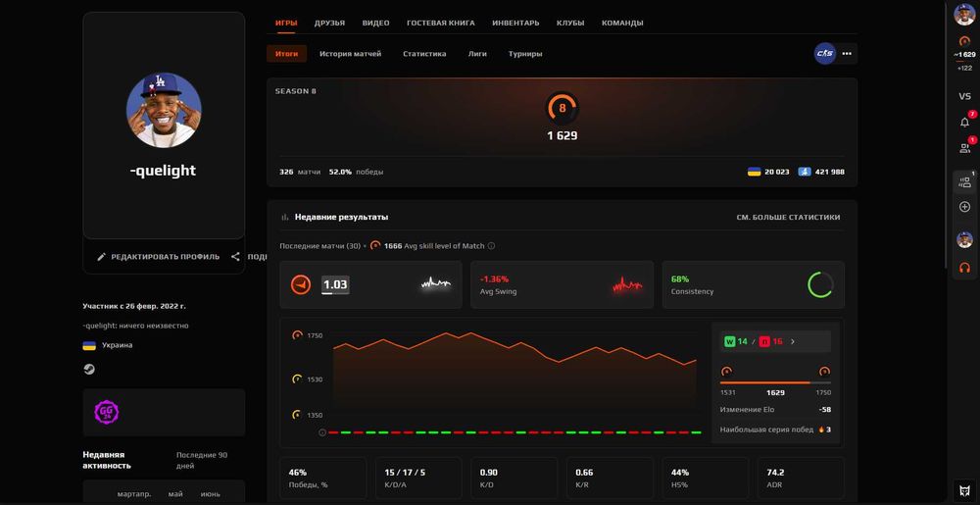Viewport: 980px width, 505px height.
Task: Click the 1350 level marker on chart
Action: [x=298, y=415]
